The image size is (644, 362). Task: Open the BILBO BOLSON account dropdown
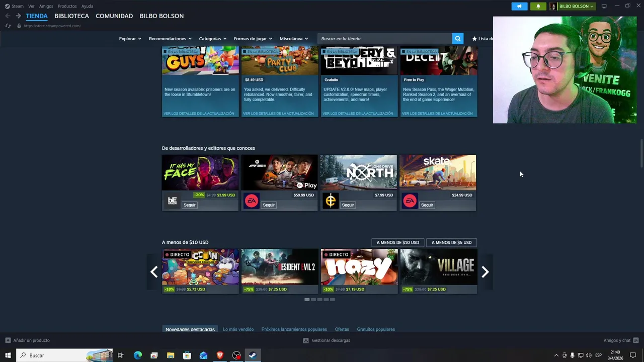pyautogui.click(x=576, y=7)
